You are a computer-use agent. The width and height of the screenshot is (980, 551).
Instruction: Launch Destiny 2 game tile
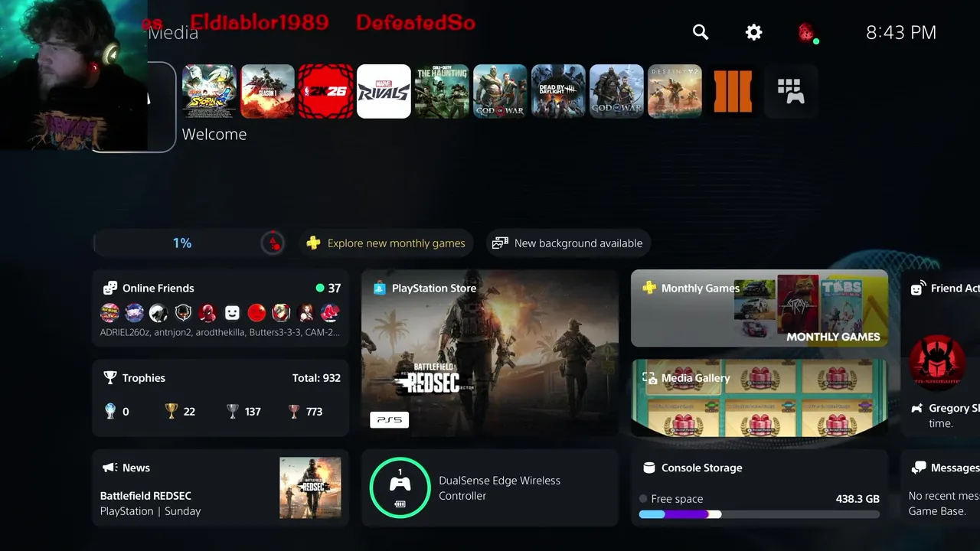pyautogui.click(x=675, y=92)
